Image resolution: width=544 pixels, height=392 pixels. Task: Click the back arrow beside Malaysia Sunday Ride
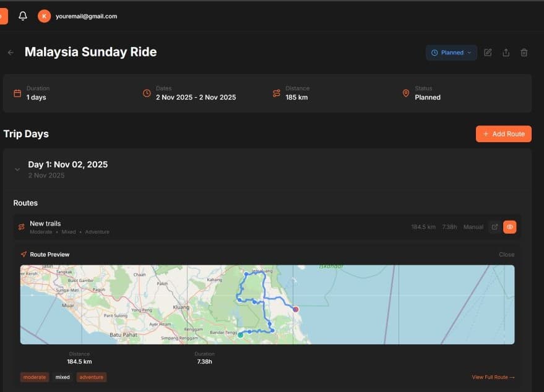[10, 52]
